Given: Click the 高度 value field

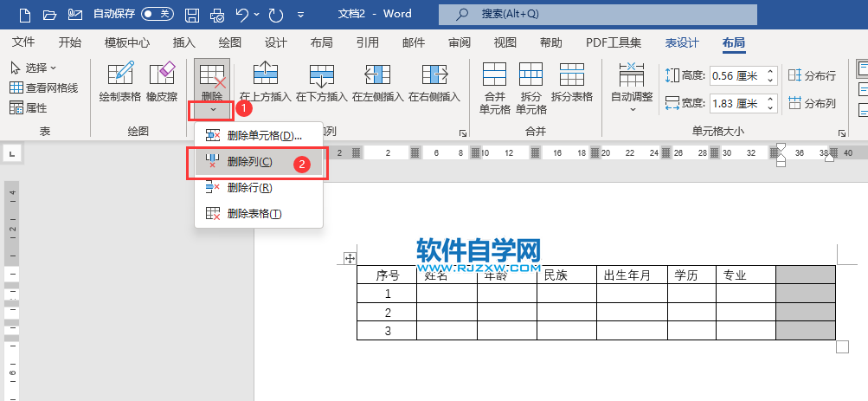Looking at the screenshot, I should (x=735, y=76).
